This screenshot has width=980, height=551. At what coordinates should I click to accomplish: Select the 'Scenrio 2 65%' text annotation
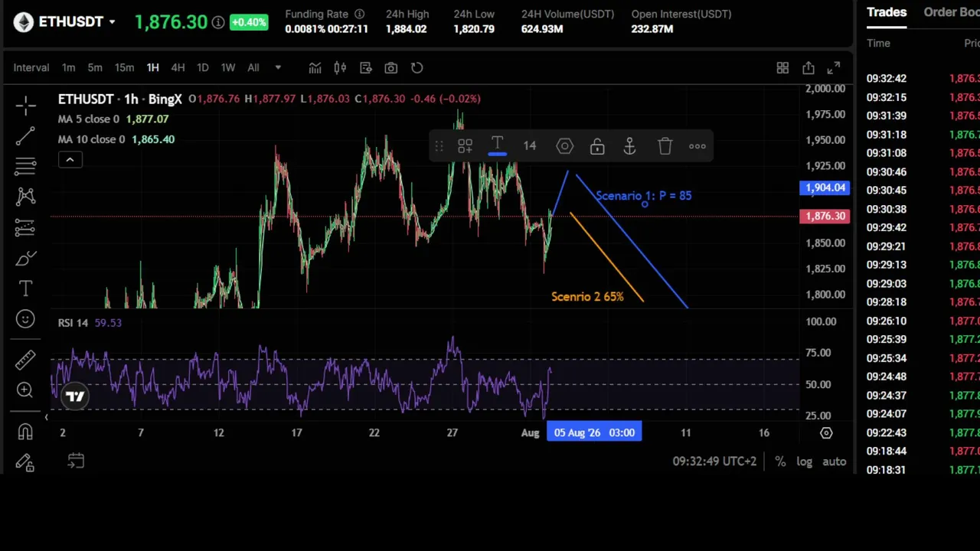[x=587, y=297]
